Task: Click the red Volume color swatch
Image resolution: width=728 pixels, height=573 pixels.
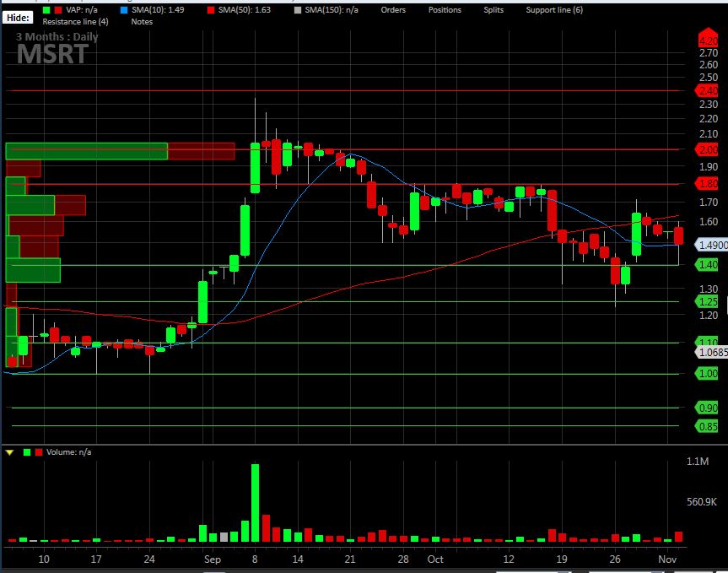Action: [38, 452]
